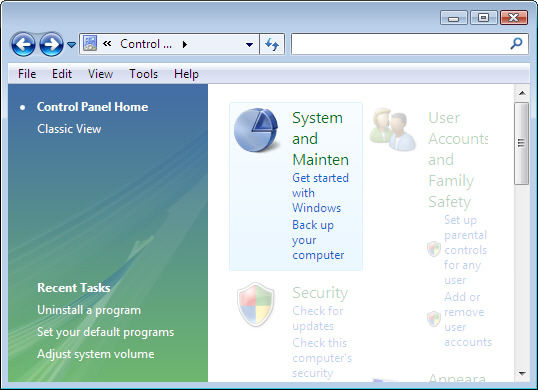Open User Accounts and Family Safety heading

pyautogui.click(x=458, y=159)
